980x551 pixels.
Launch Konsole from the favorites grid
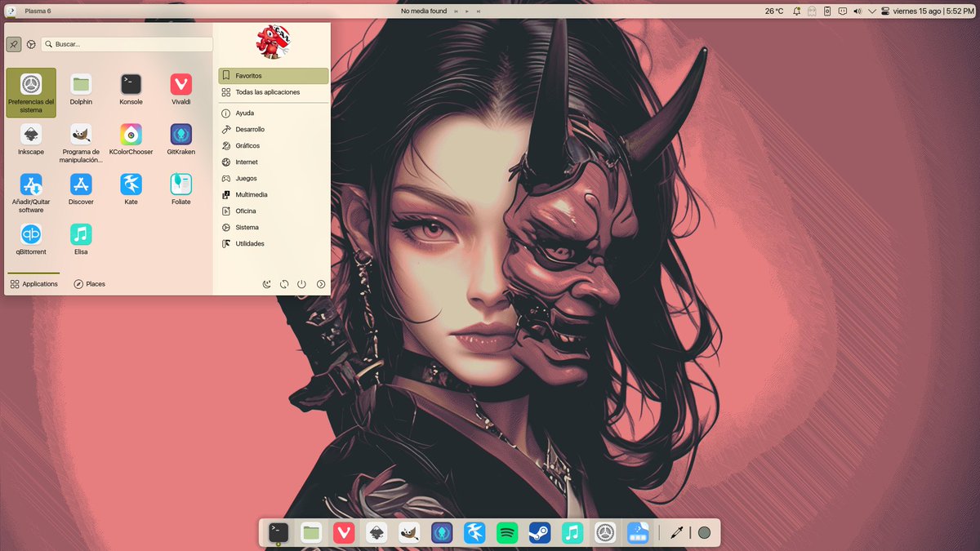[x=131, y=90]
